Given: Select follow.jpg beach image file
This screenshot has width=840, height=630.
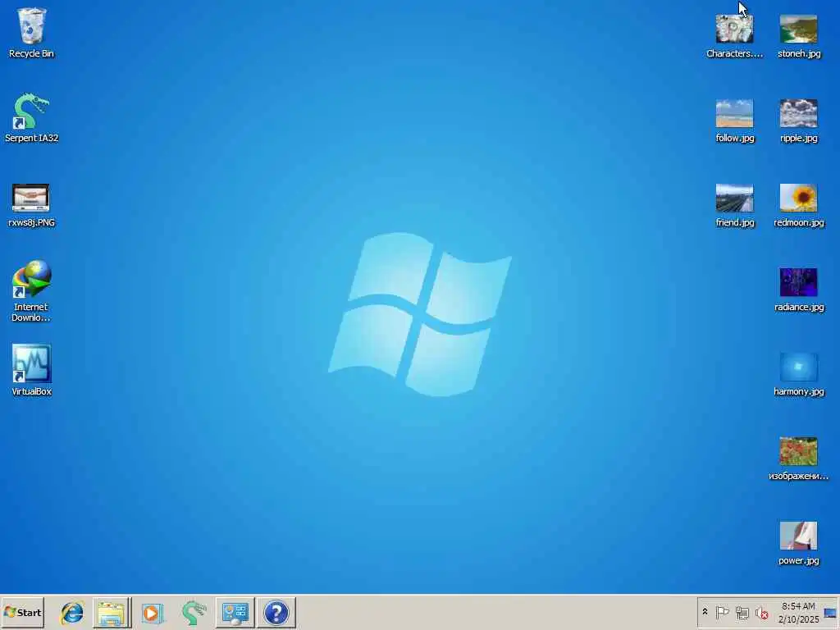Looking at the screenshot, I should point(734,120).
